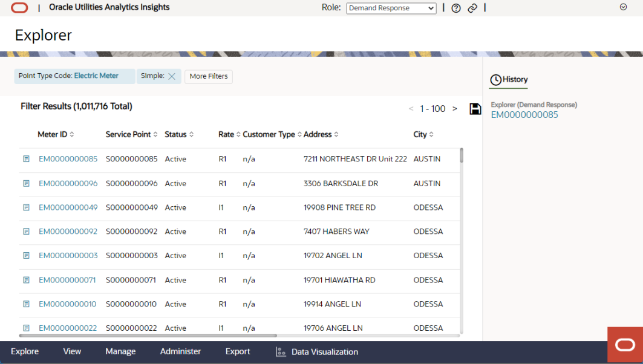Open meter link EM0000000010

pyautogui.click(x=68, y=304)
